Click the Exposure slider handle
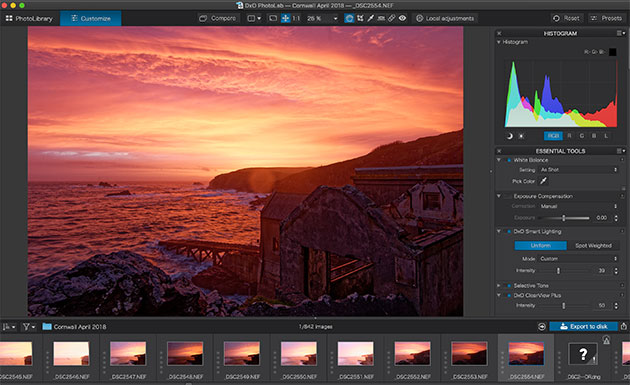This screenshot has width=630, height=385. tap(564, 218)
